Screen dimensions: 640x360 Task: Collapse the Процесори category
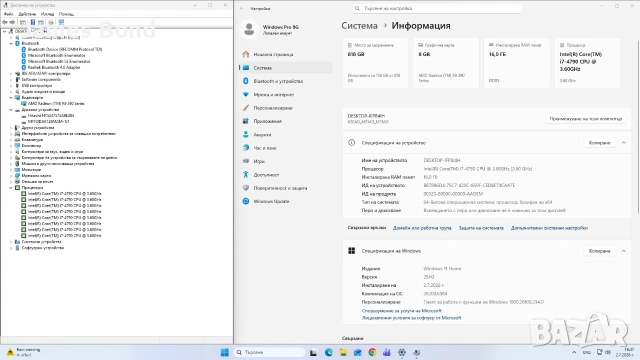[x=11, y=188]
